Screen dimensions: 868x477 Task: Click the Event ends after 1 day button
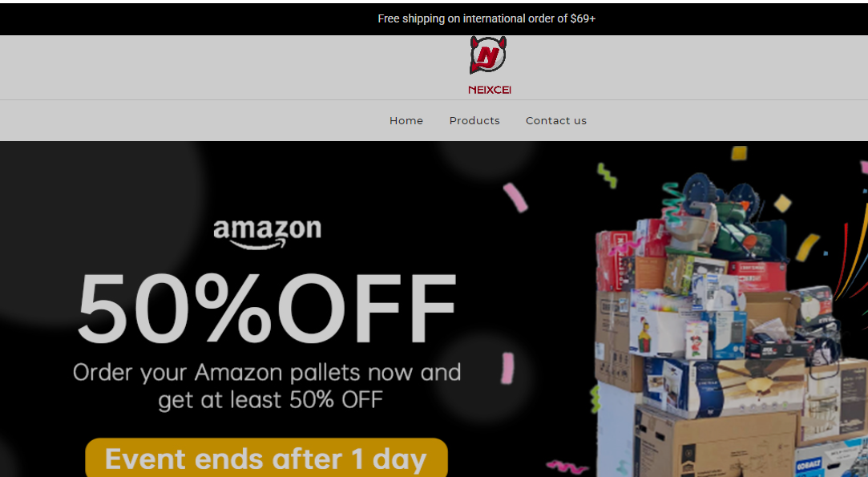266,459
